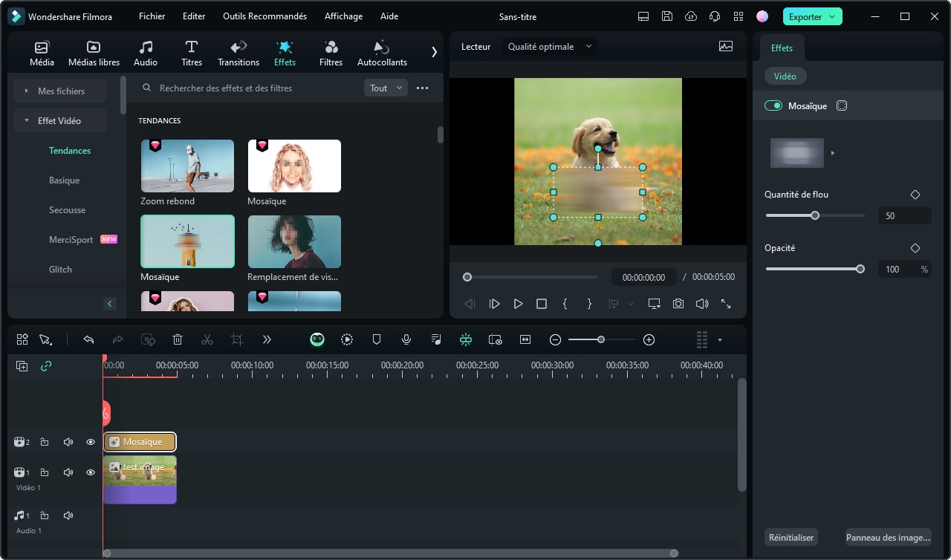
Task: Open timeline layout options dropdown arrow
Action: point(719,340)
